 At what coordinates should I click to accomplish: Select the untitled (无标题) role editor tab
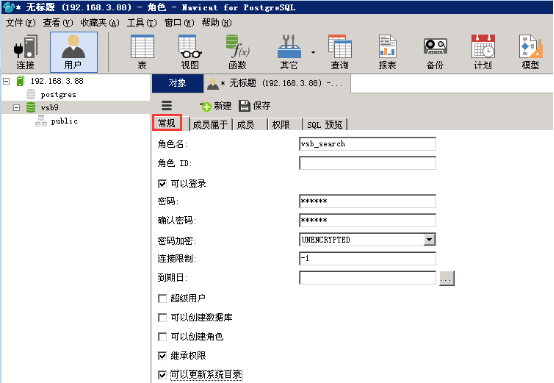tap(277, 83)
